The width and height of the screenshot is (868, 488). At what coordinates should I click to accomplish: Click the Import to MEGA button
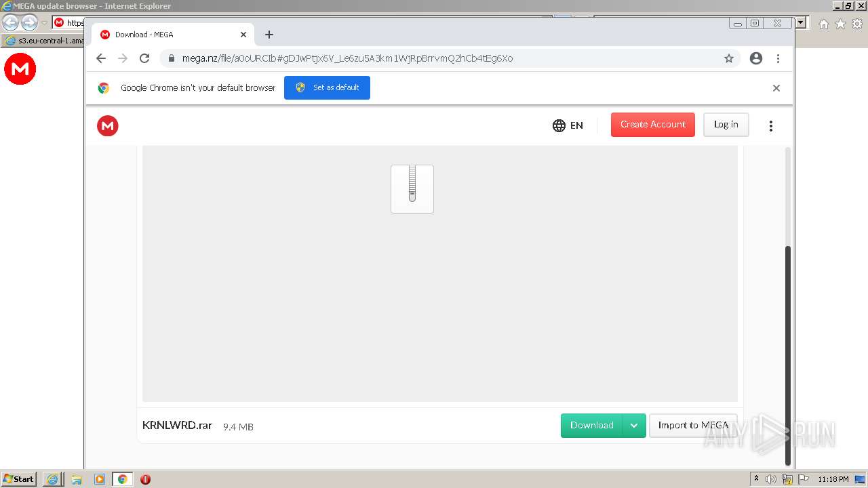pos(693,426)
